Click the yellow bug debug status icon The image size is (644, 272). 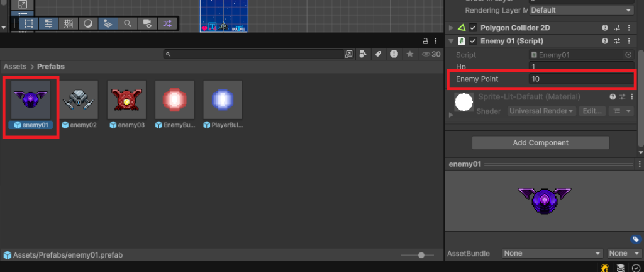point(604,268)
